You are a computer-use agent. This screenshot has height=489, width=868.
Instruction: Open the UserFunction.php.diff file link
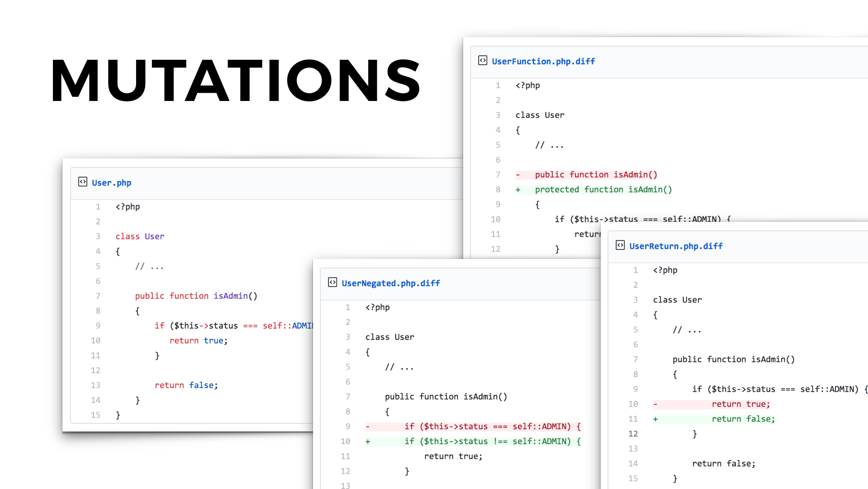(543, 61)
